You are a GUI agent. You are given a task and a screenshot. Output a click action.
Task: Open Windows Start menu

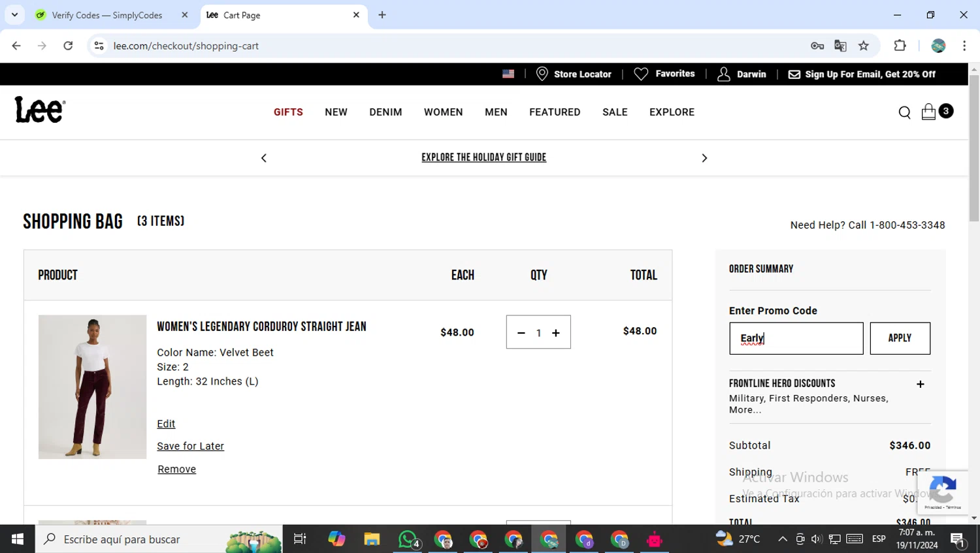(18, 539)
